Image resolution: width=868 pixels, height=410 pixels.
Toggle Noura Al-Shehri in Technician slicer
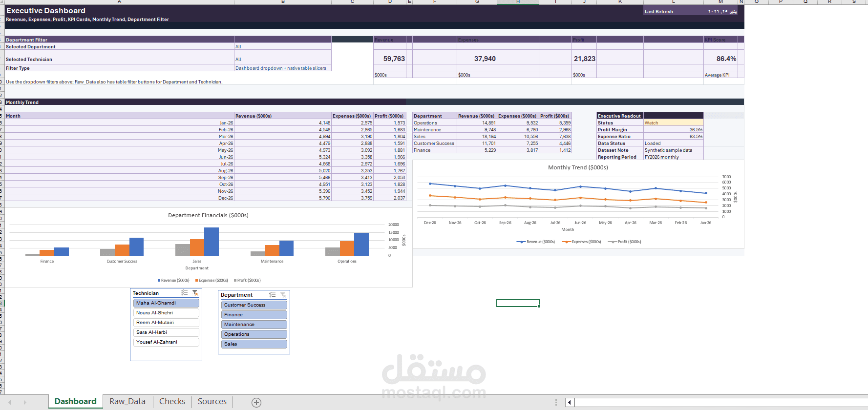point(166,313)
